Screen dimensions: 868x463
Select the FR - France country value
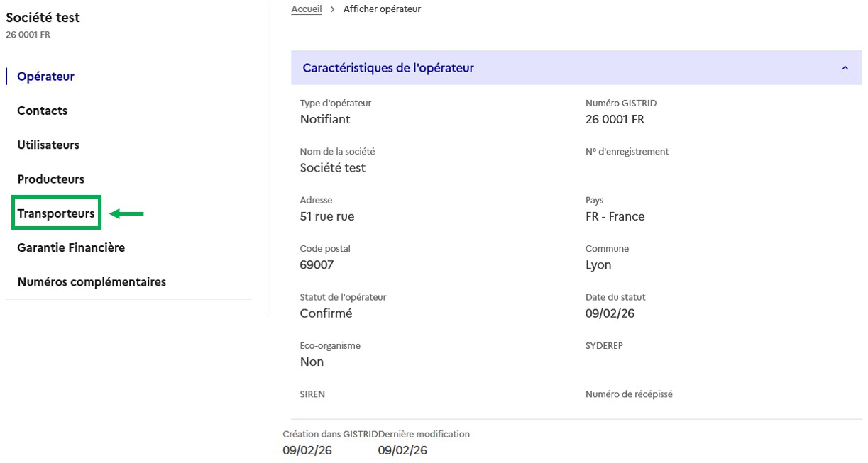point(615,216)
